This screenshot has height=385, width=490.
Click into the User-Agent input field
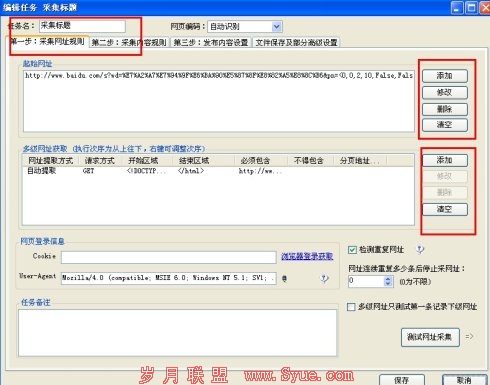pos(168,278)
